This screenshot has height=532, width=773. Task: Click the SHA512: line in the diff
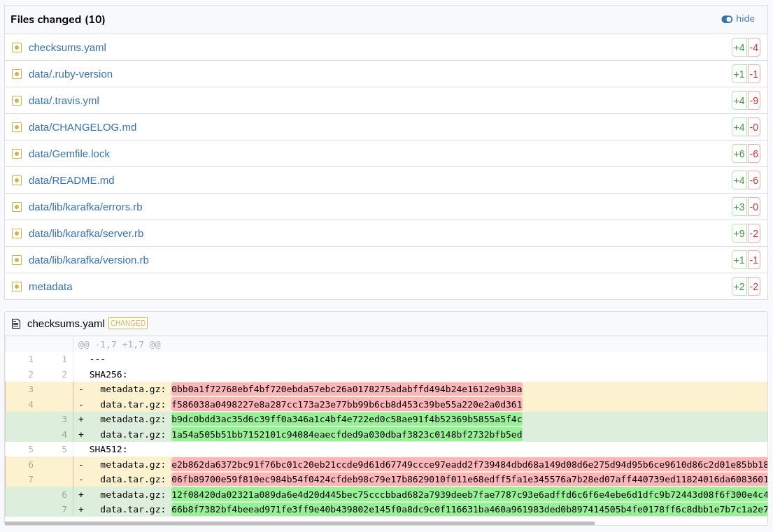point(108,450)
